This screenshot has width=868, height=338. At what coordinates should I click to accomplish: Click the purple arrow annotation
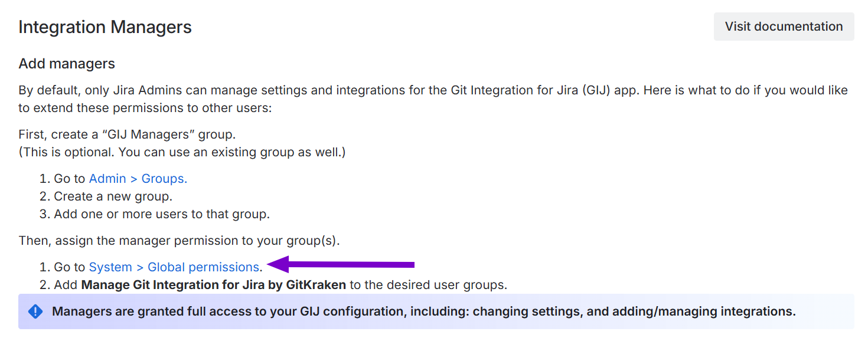(342, 264)
